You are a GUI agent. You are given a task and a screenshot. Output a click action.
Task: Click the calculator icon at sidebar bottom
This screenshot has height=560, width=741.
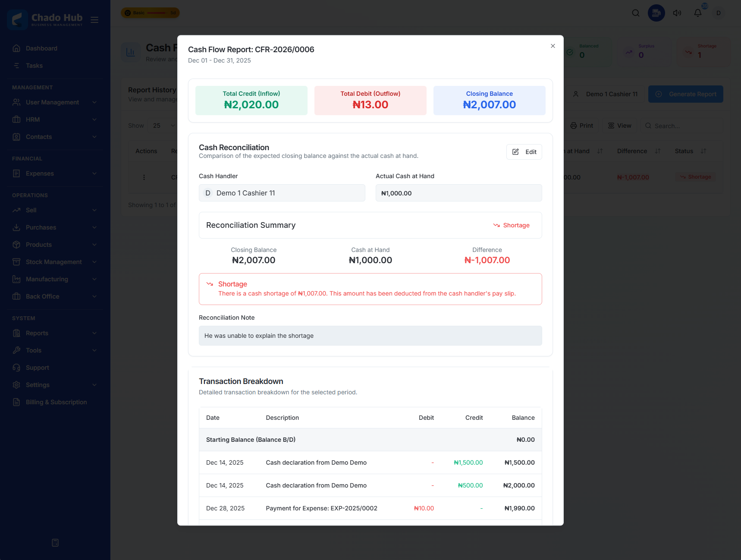(x=55, y=542)
